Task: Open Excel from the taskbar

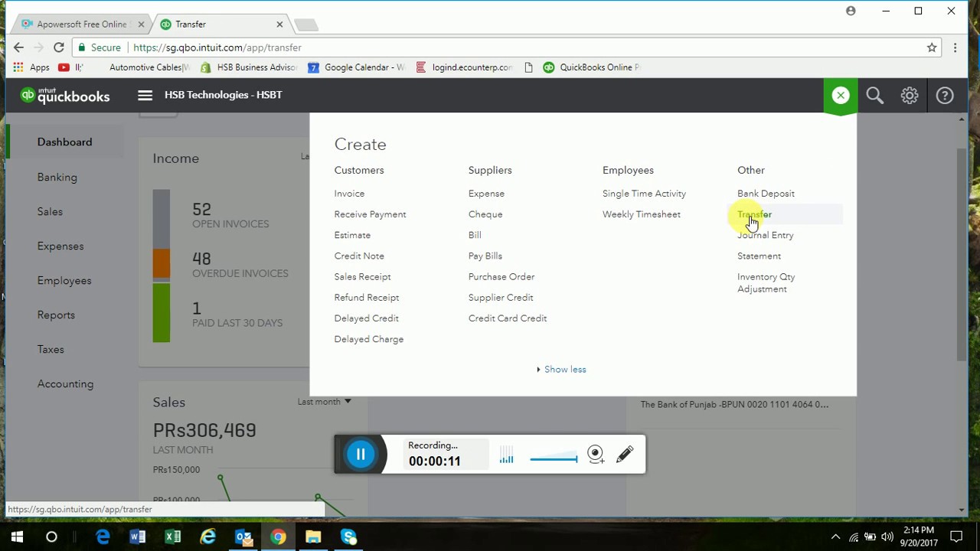Action: [173, 537]
